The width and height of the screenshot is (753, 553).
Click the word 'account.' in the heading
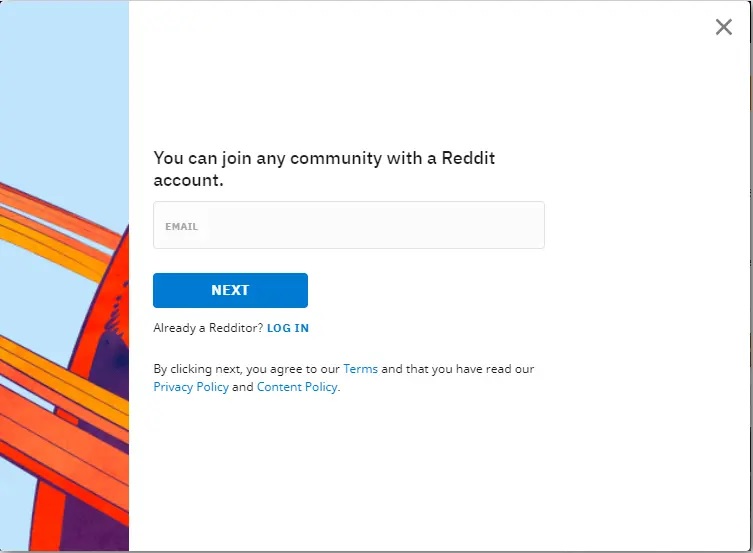click(188, 180)
